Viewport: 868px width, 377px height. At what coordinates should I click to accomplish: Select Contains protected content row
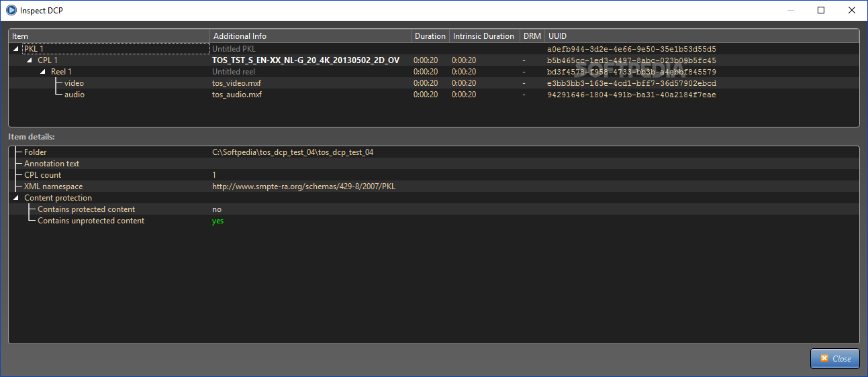pyautogui.click(x=434, y=209)
